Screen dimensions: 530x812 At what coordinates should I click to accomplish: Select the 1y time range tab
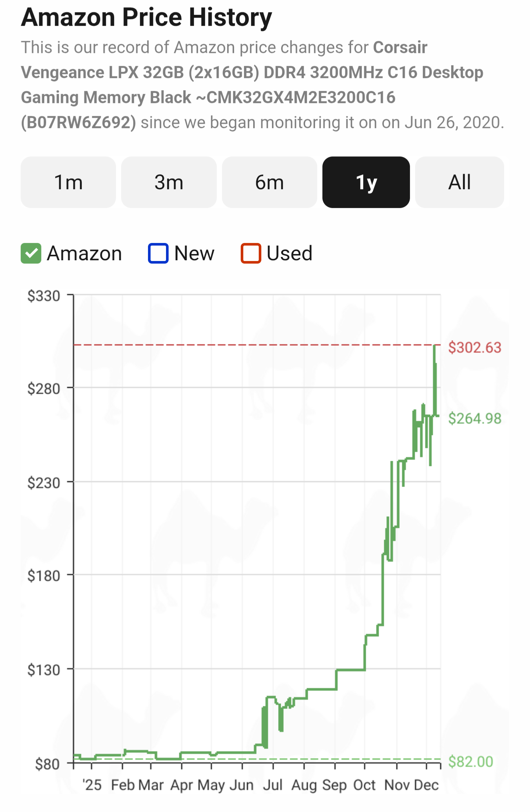coord(366,182)
